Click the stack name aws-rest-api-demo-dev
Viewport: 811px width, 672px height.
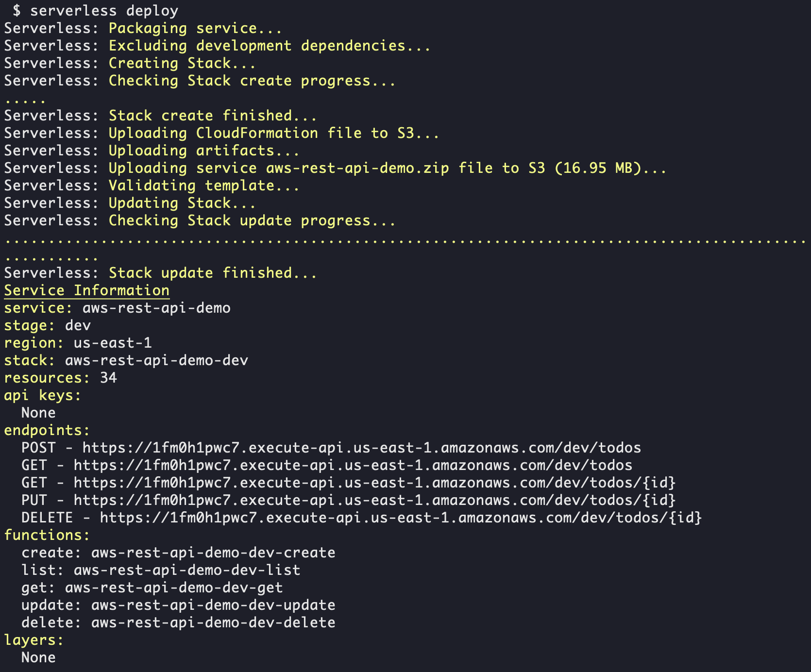[156, 360]
